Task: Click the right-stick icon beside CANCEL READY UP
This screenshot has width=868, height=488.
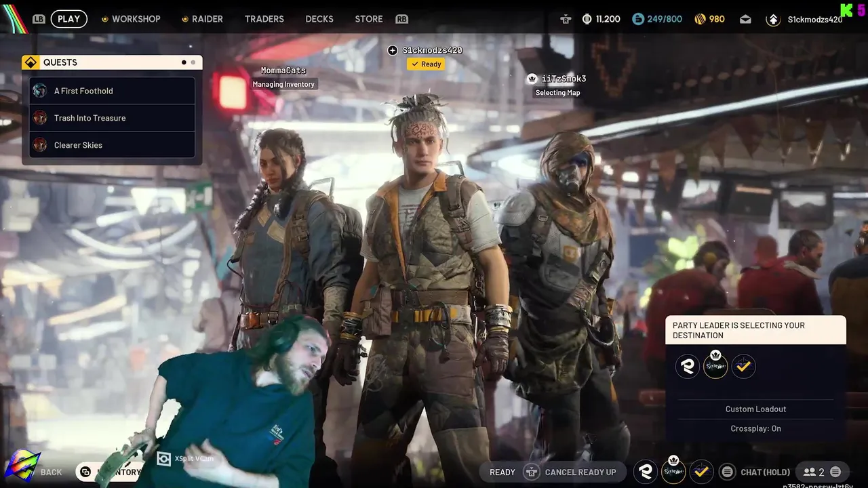Action: (532, 472)
